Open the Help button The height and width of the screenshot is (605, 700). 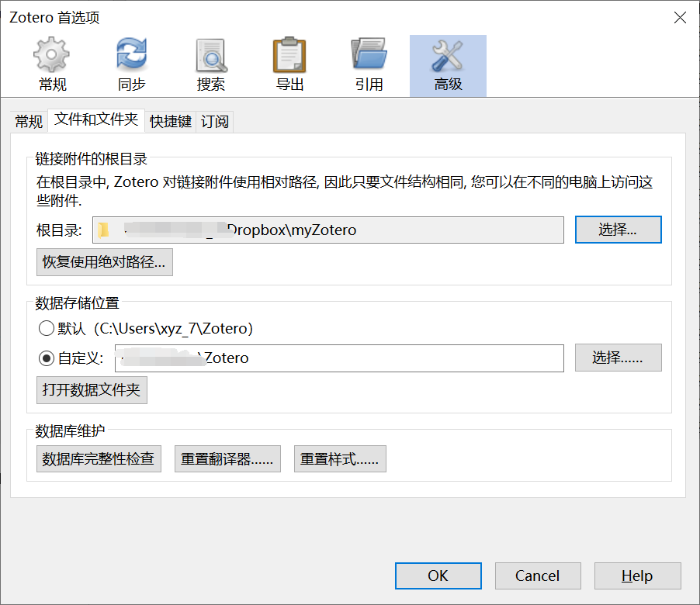[x=637, y=576]
